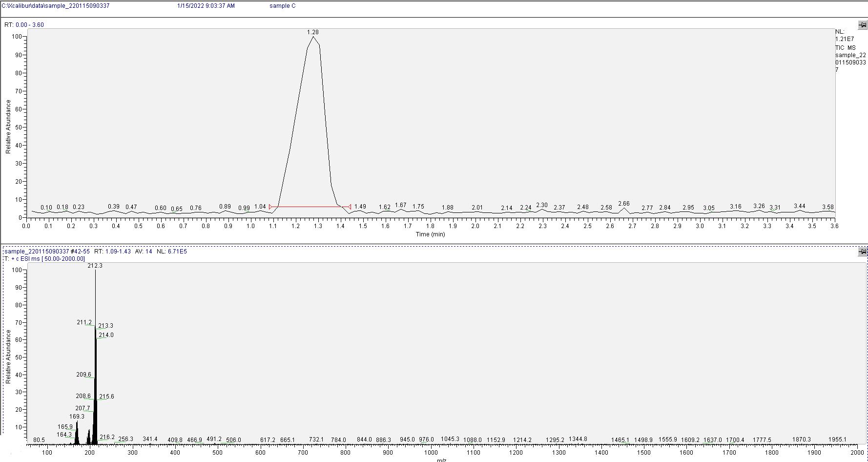Click the sample C title text
This screenshot has height=462, width=868.
click(x=282, y=6)
